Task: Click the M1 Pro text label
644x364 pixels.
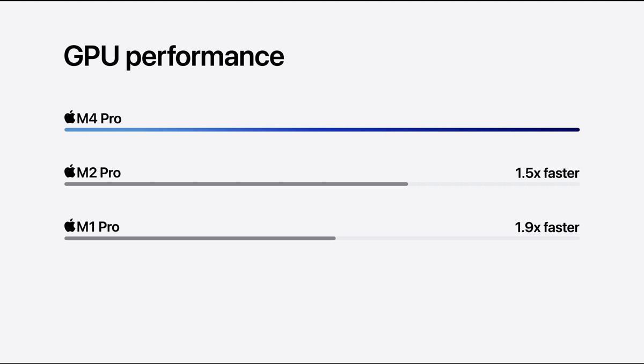Action: (x=98, y=227)
